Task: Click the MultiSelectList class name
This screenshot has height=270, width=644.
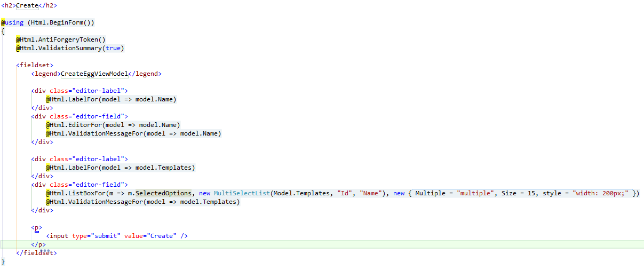Action: [x=243, y=193]
